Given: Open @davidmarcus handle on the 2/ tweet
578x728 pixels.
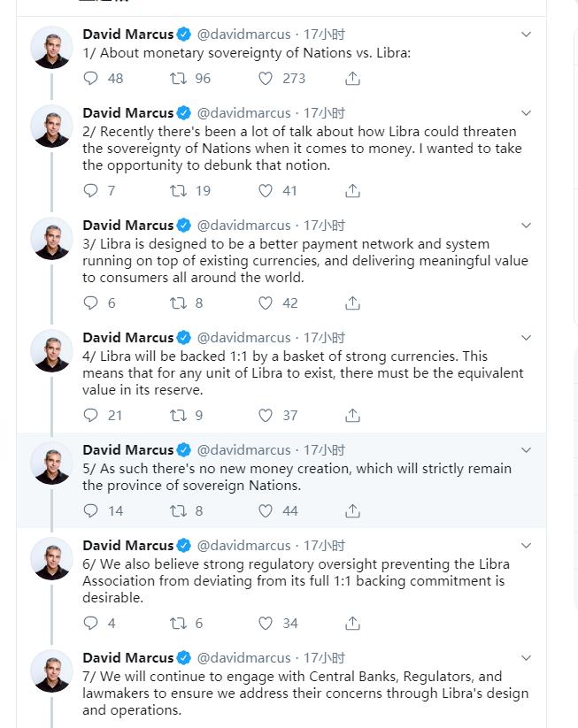Looking at the screenshot, I should (244, 113).
